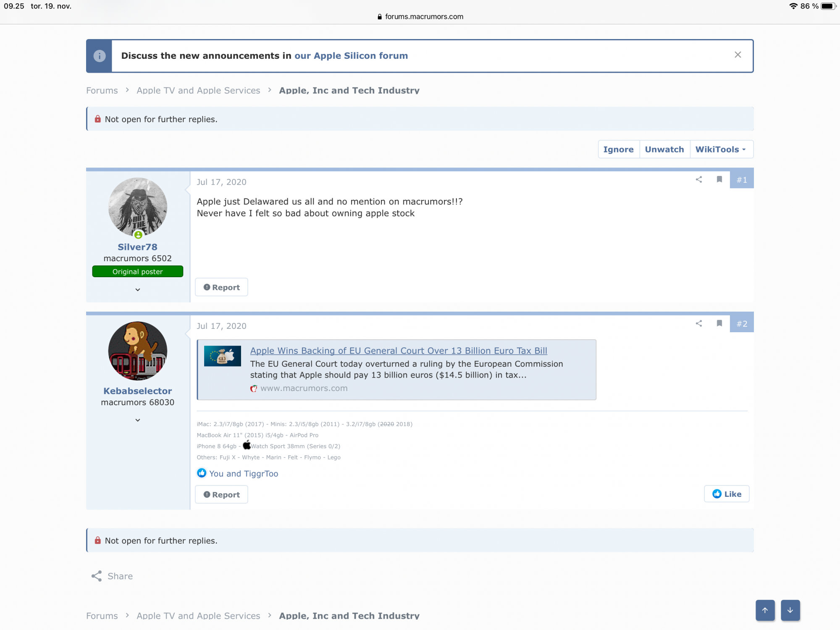This screenshot has height=630, width=840.
Task: Dismiss the Apple Silicon announcement banner
Action: point(738,55)
